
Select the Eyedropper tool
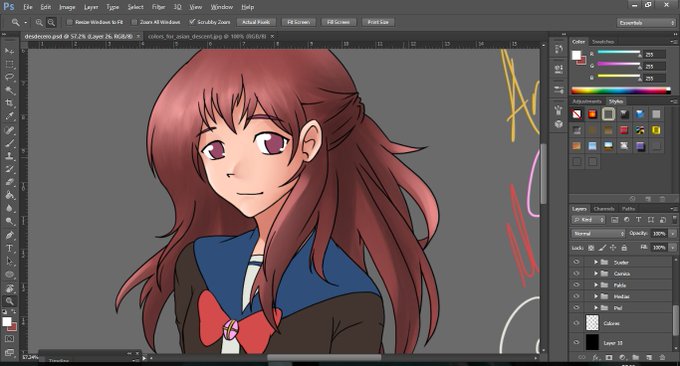pos(9,116)
